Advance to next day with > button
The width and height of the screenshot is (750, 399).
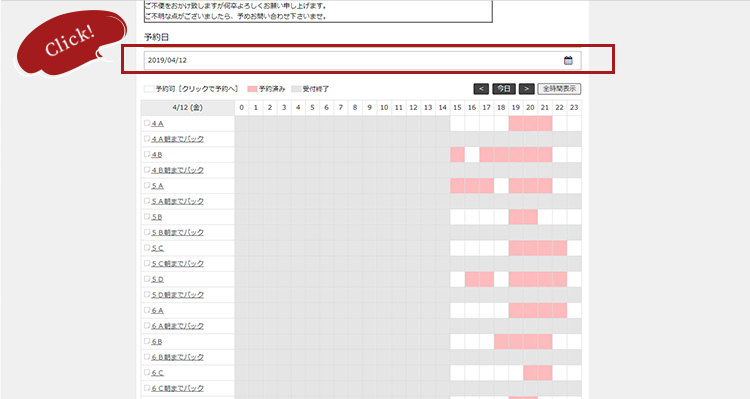coord(526,89)
